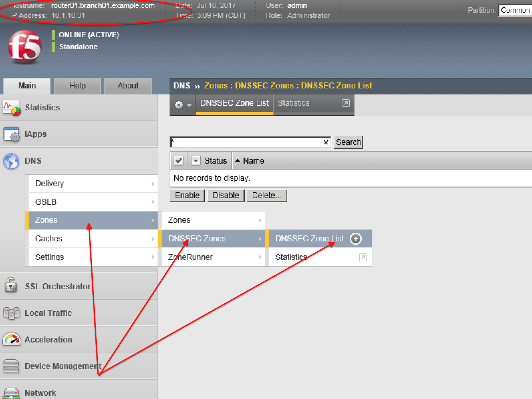The width and height of the screenshot is (532, 399).
Task: Select the DNSSEC Zone List tab
Action: coord(234,104)
